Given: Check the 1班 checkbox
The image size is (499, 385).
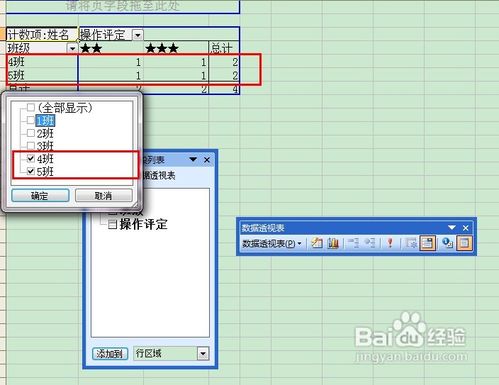Looking at the screenshot, I should [x=31, y=120].
